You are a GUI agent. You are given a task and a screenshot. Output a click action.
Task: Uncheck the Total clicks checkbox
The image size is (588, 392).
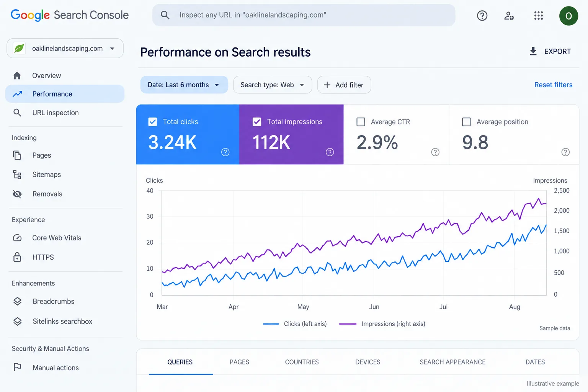click(x=152, y=122)
